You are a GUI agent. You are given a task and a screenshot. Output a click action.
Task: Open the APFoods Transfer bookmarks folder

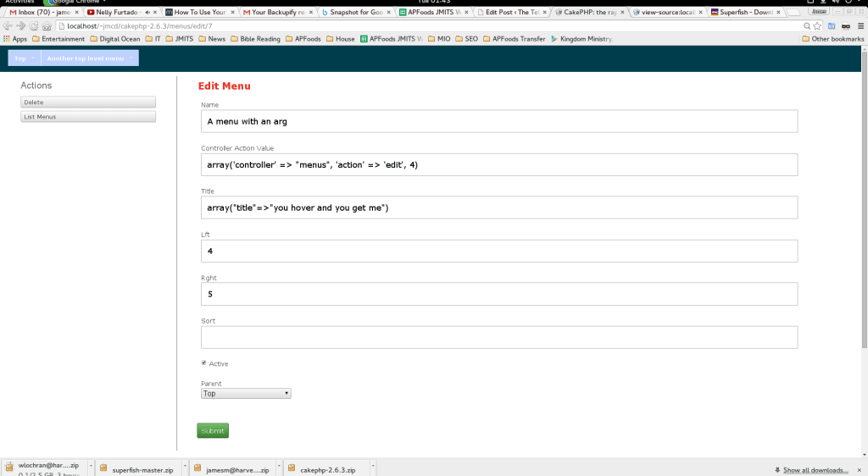click(x=515, y=39)
